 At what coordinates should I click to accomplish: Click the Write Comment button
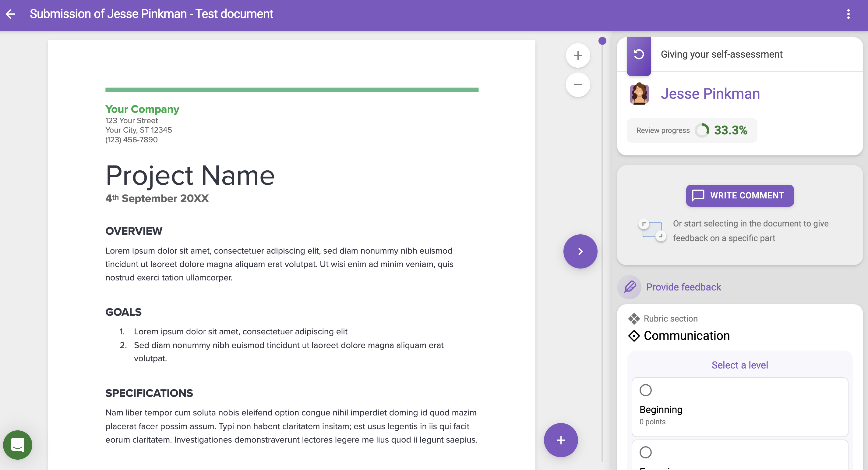[739, 196]
